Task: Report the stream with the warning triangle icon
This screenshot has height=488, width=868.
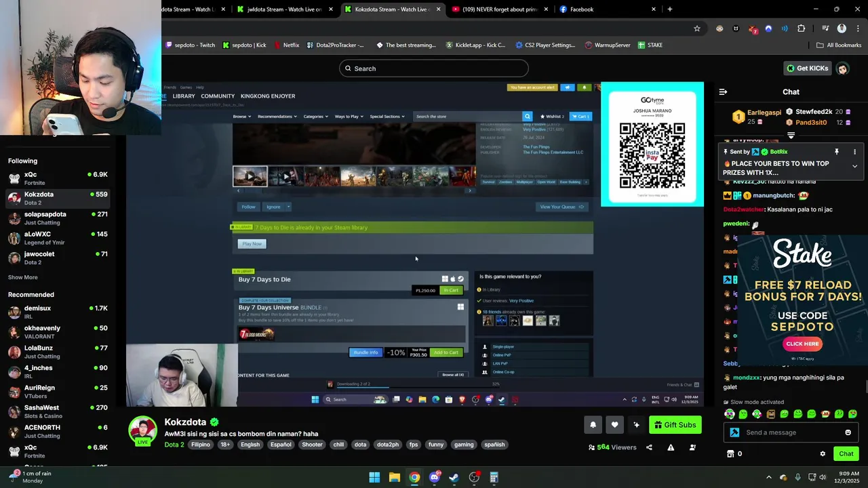Action: [x=671, y=447]
